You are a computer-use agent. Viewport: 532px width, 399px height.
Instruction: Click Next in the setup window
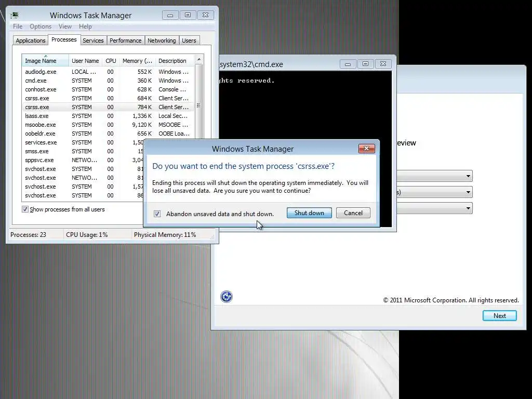tap(499, 315)
